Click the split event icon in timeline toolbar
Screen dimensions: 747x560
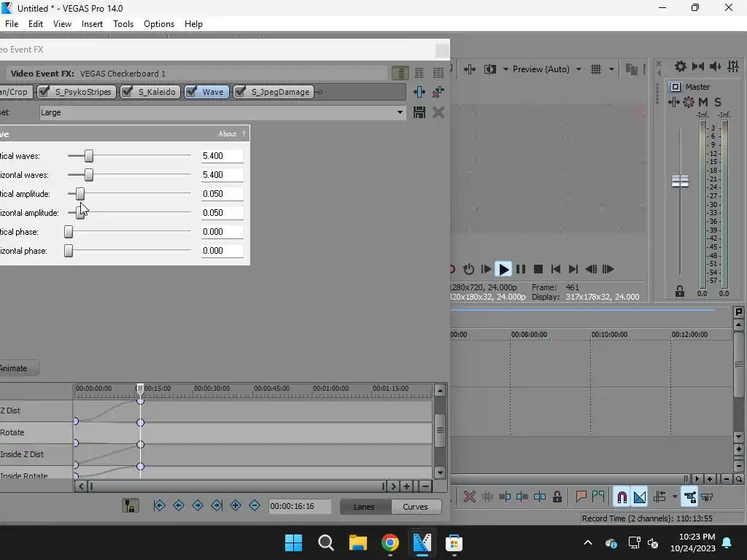[540, 497]
